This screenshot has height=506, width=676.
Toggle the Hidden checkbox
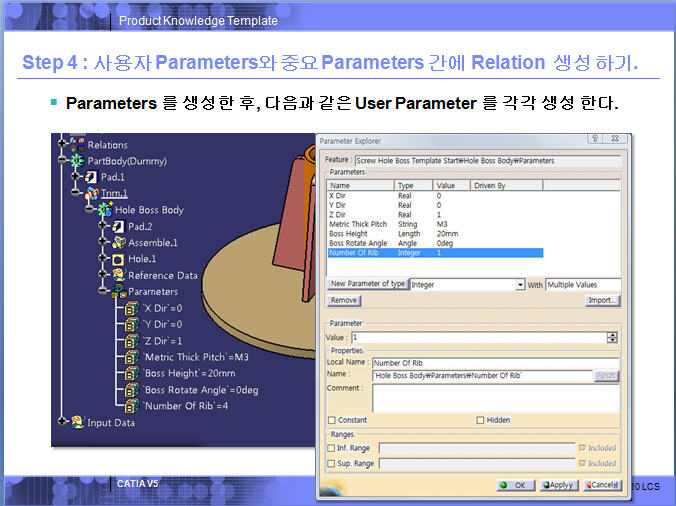[x=481, y=420]
